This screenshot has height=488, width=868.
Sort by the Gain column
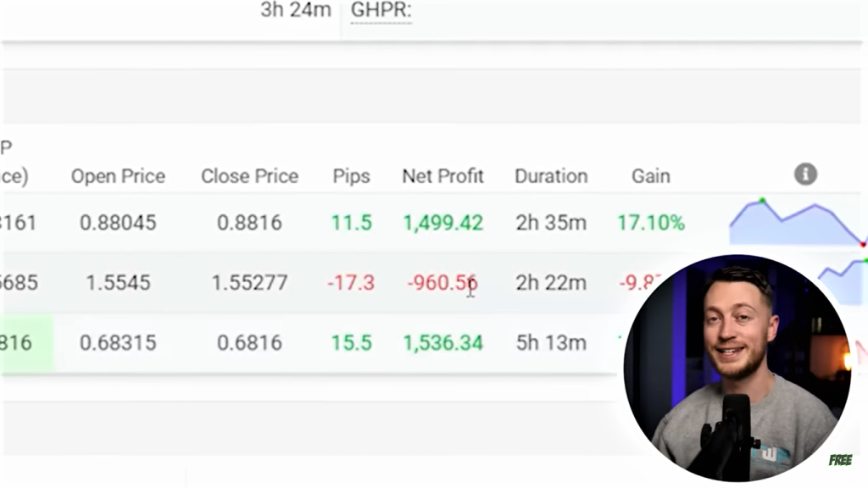[x=650, y=176]
